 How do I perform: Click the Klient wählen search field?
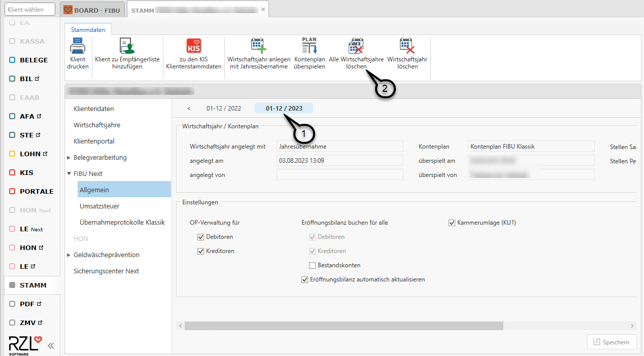pos(30,9)
